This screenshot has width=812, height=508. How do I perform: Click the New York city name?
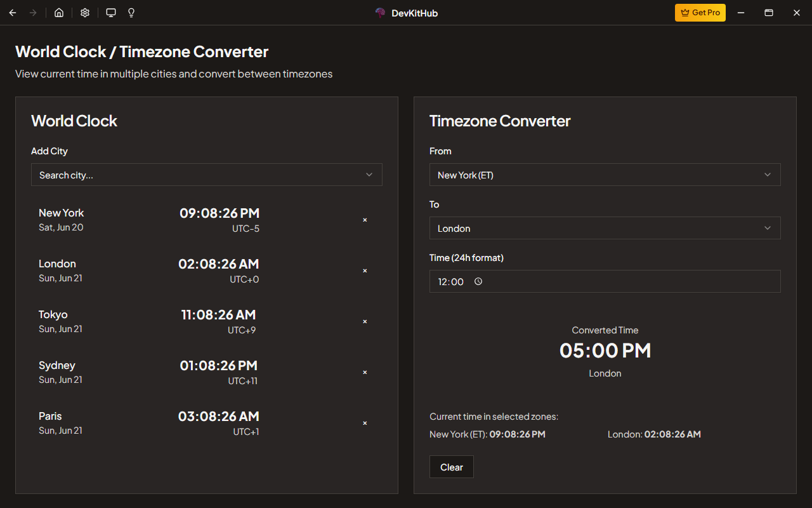(61, 213)
